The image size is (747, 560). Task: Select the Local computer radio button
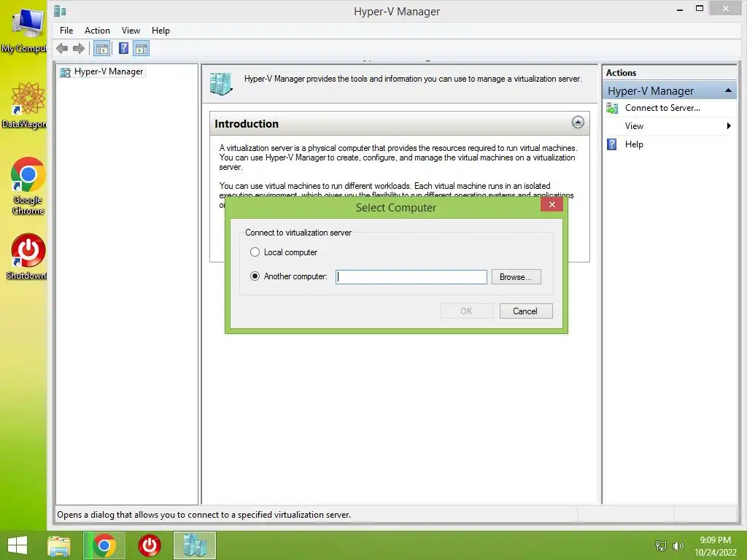point(255,252)
